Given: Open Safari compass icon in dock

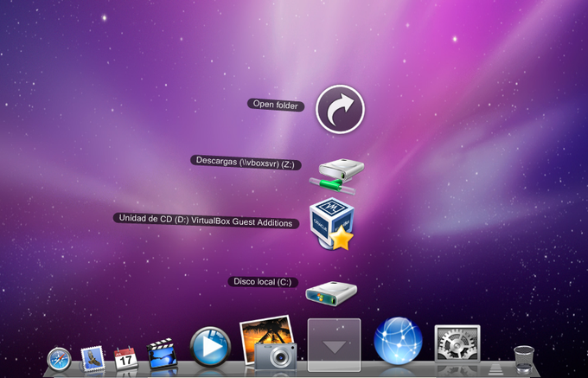Looking at the screenshot, I should (59, 359).
